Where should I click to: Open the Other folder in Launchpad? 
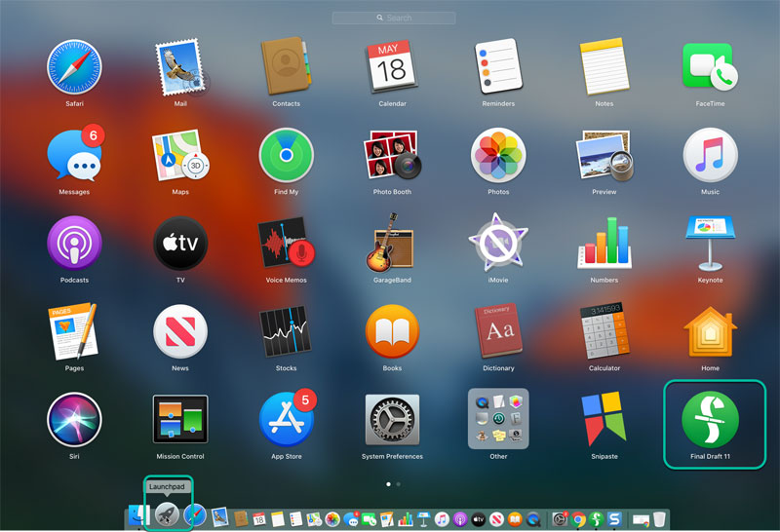498,419
